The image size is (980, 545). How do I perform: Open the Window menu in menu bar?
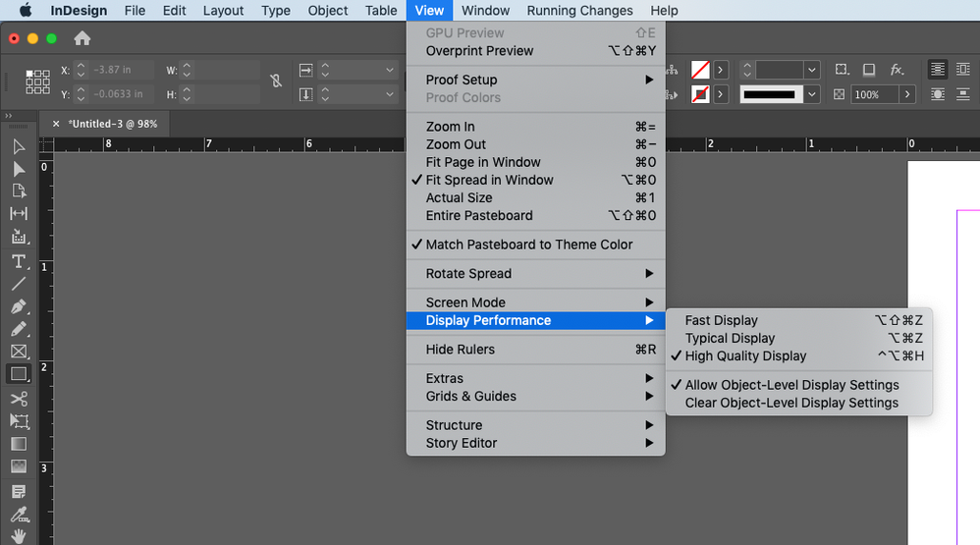pos(485,11)
